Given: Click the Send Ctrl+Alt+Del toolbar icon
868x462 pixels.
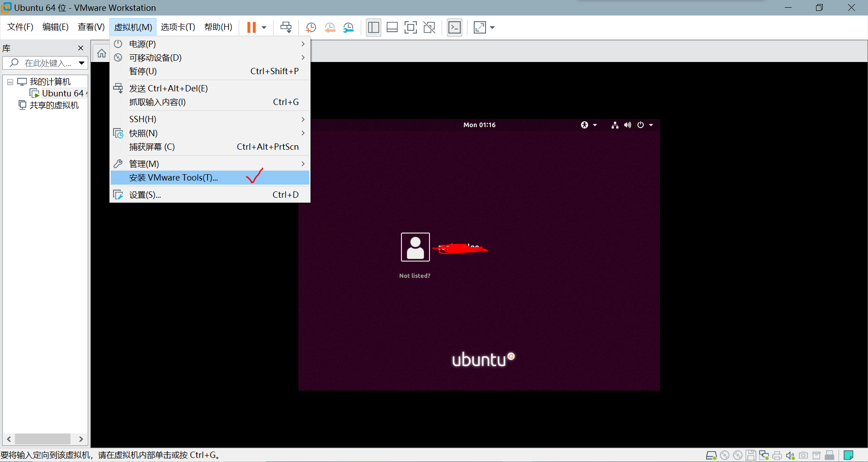Looking at the screenshot, I should 286,28.
